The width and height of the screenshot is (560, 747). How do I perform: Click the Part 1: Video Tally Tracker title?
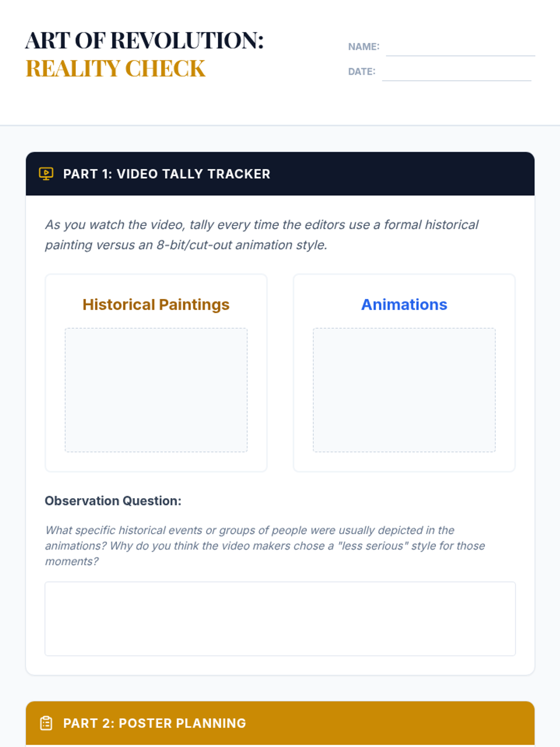point(167,174)
